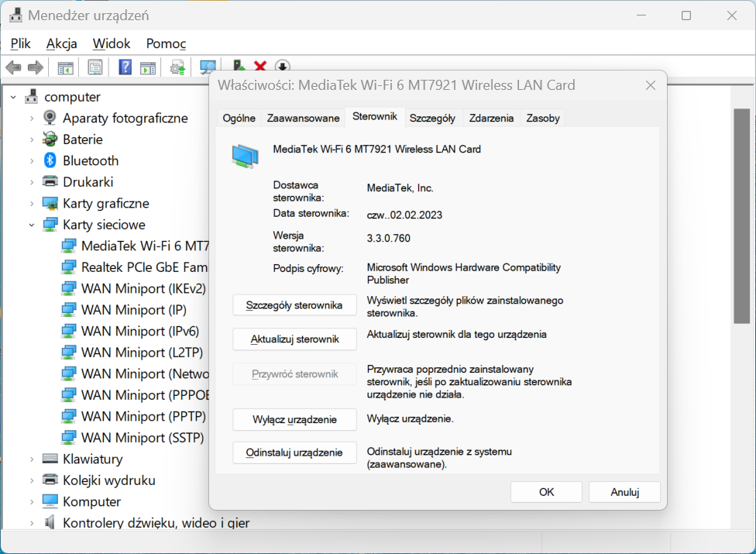Select the Drukarki category in the tree
This screenshot has height=554, width=756.
pos(88,182)
